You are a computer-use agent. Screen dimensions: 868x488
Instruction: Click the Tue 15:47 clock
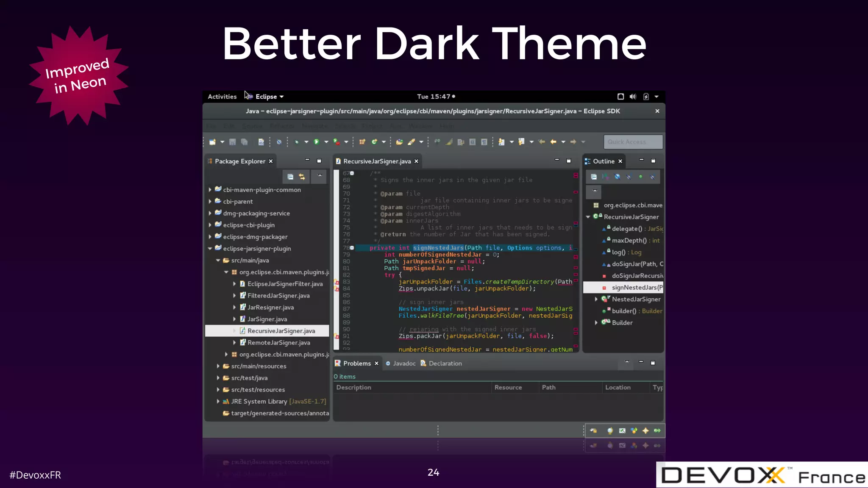434,97
